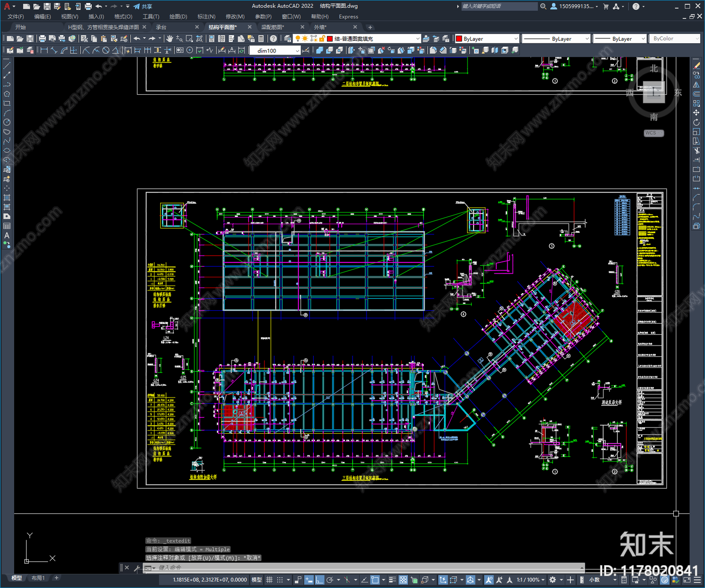Click the red ByLayer color swatch

(x=459, y=39)
